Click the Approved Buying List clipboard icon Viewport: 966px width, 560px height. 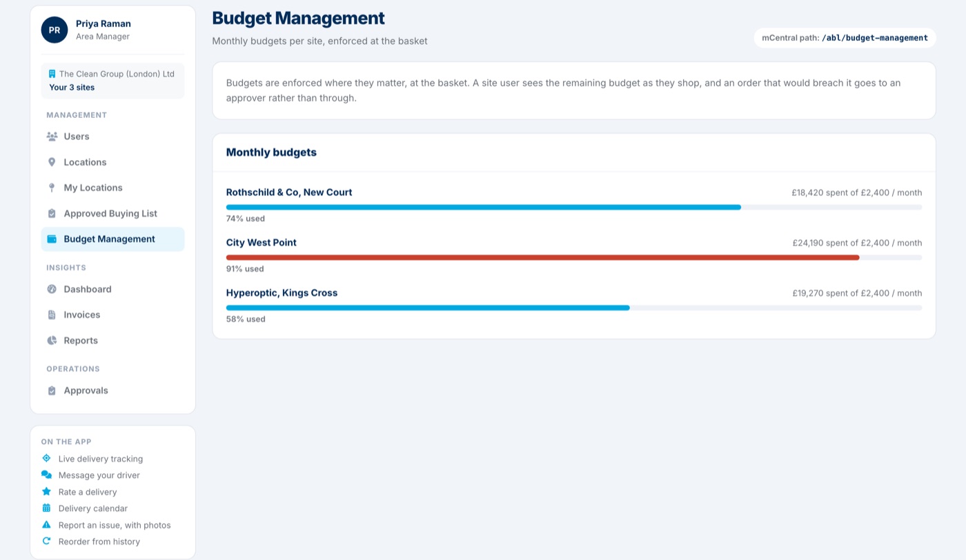point(52,214)
